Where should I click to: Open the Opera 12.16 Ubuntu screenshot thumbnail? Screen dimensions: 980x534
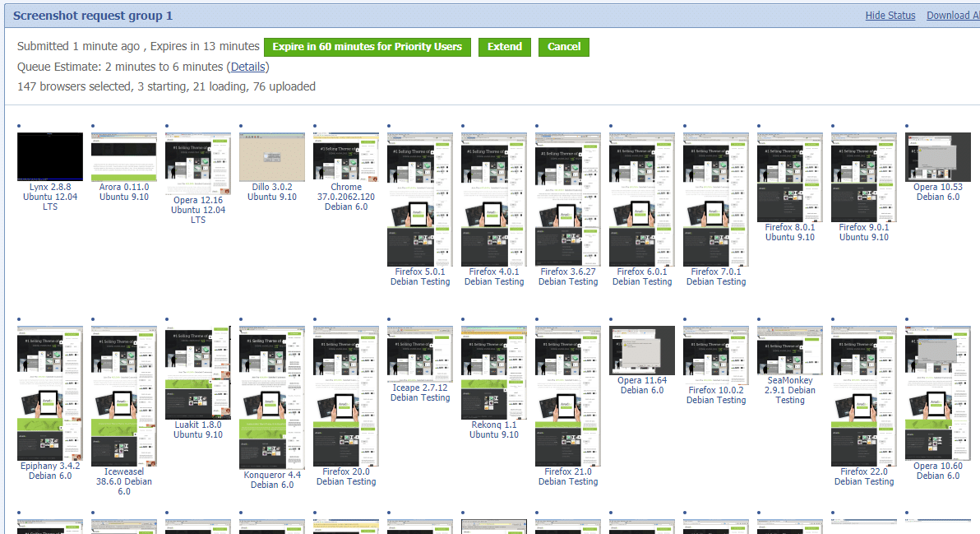pos(198,163)
